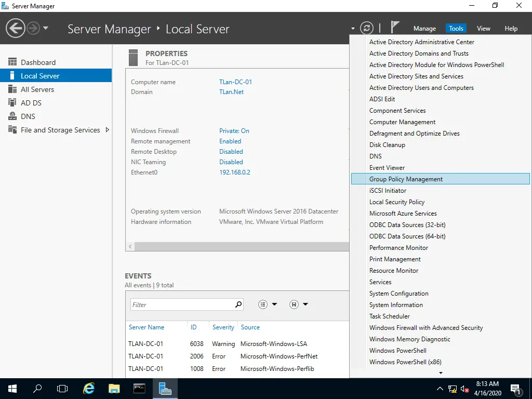532x399 pixels.
Task: Open Active Directory Users and Computers
Action: click(x=441, y=88)
